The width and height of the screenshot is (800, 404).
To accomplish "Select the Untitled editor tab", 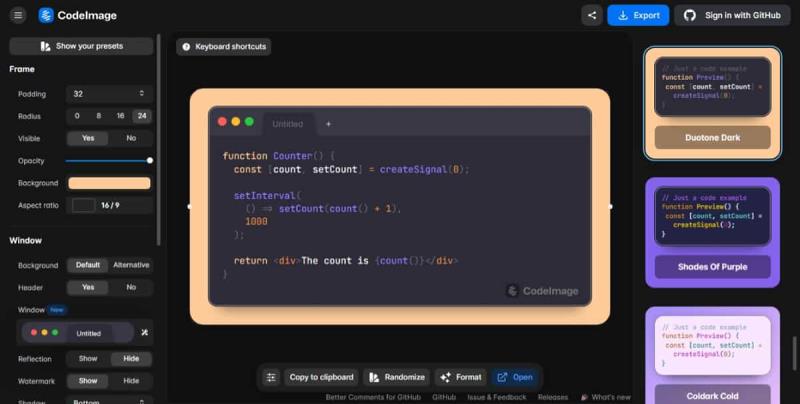I will click(x=288, y=124).
